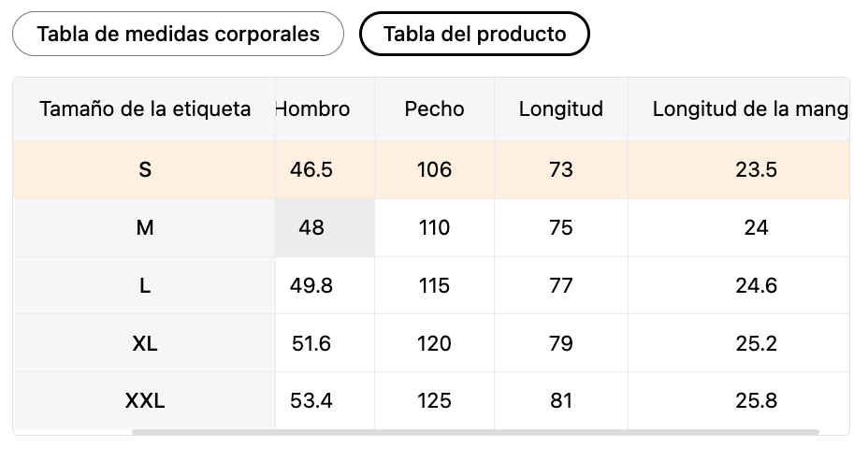Click the 77 length value for L
868x462 pixels.
click(x=561, y=285)
